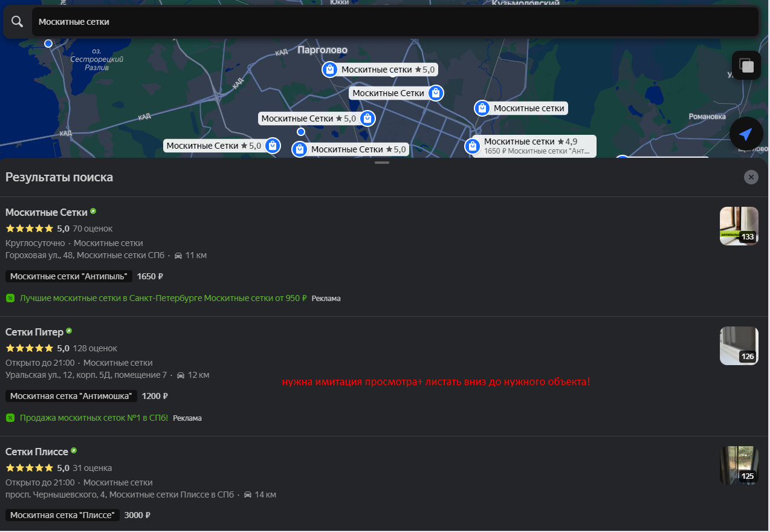Open ad link 'Лучшие москитные сетки в Санкт-Петербурге'
The width and height of the screenshot is (770, 532).
pyautogui.click(x=163, y=298)
